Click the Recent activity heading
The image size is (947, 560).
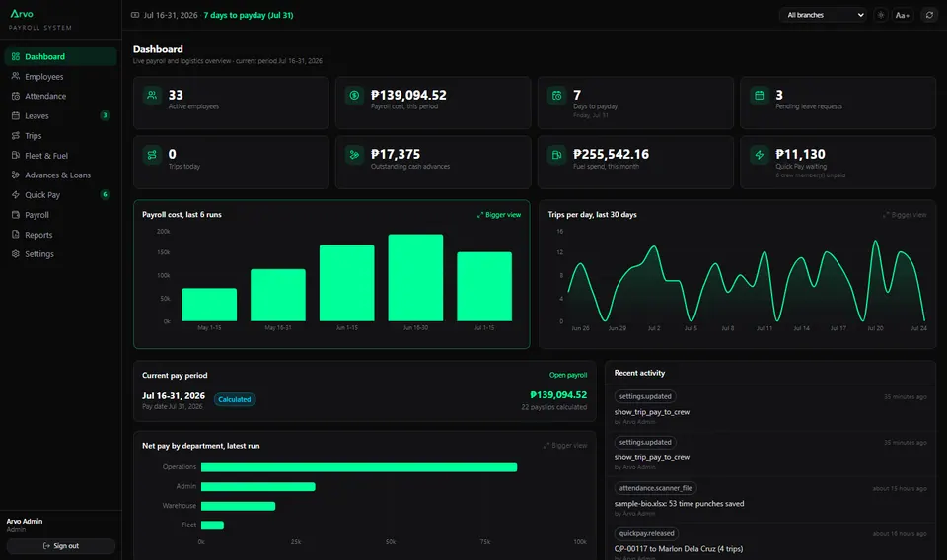639,373
